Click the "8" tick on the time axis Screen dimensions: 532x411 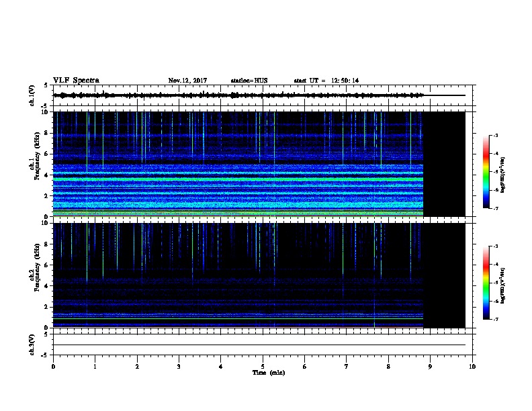coord(388,367)
